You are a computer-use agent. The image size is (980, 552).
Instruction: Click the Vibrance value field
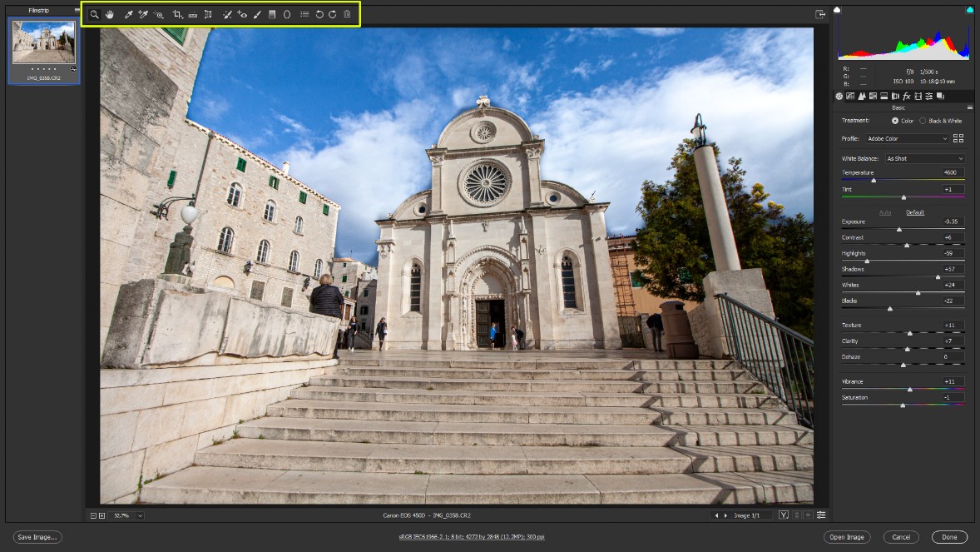click(952, 381)
